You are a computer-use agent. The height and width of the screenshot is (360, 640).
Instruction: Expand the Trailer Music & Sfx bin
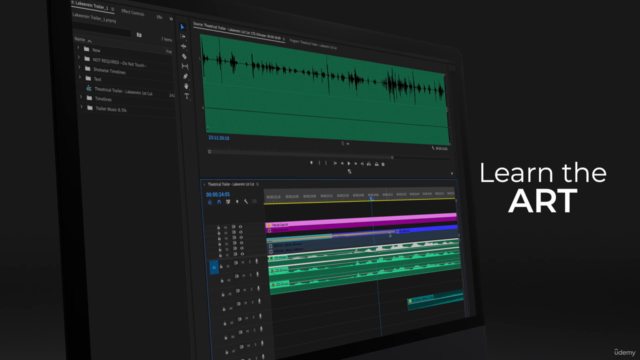point(82,107)
